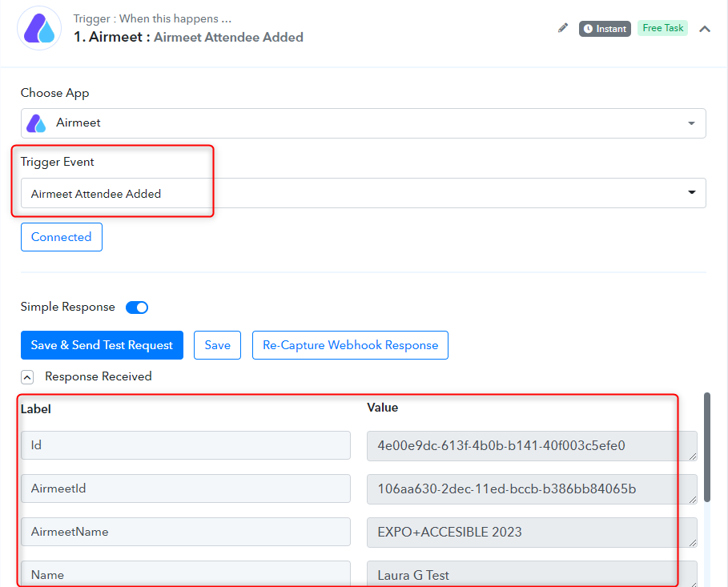Toggle the Simple Response switch
The width and height of the screenshot is (728, 587).
(x=137, y=308)
